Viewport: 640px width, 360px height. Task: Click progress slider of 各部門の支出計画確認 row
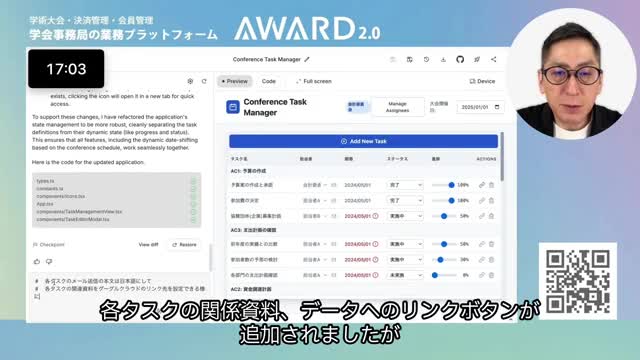[x=444, y=275]
